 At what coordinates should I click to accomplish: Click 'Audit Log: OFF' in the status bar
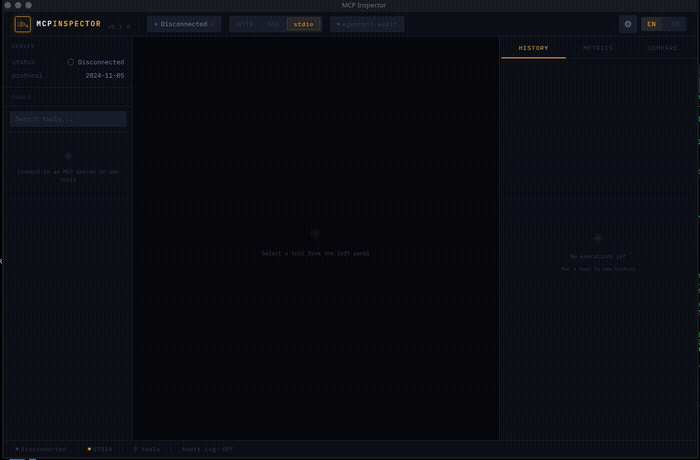pos(207,449)
